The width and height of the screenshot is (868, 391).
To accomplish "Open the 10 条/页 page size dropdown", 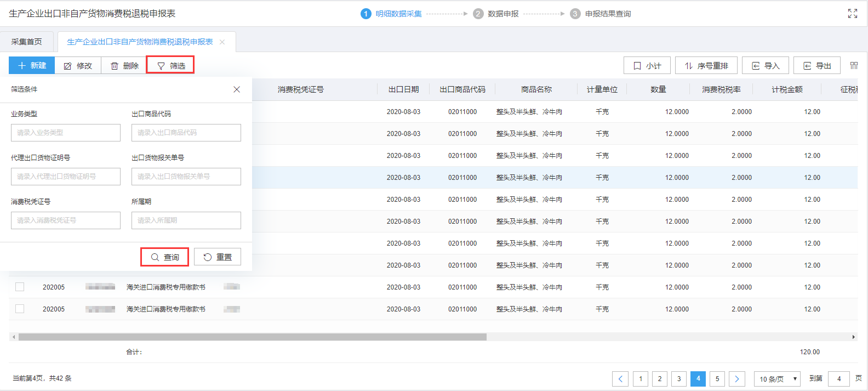I will (x=777, y=379).
